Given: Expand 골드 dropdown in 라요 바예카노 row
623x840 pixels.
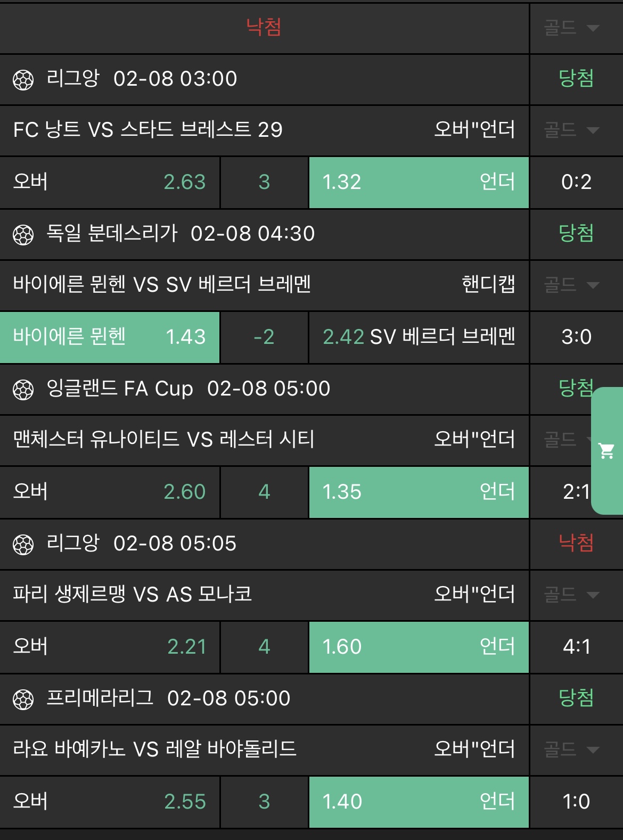Looking at the screenshot, I should click(x=571, y=750).
